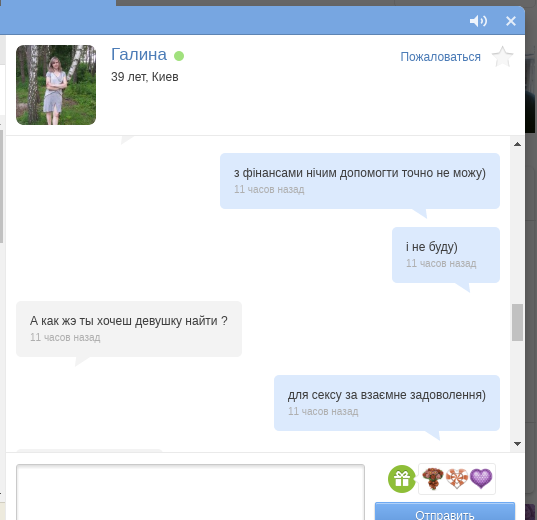The height and width of the screenshot is (520, 537).
Task: Add Галина to favorites with the star
Action: pos(502,57)
